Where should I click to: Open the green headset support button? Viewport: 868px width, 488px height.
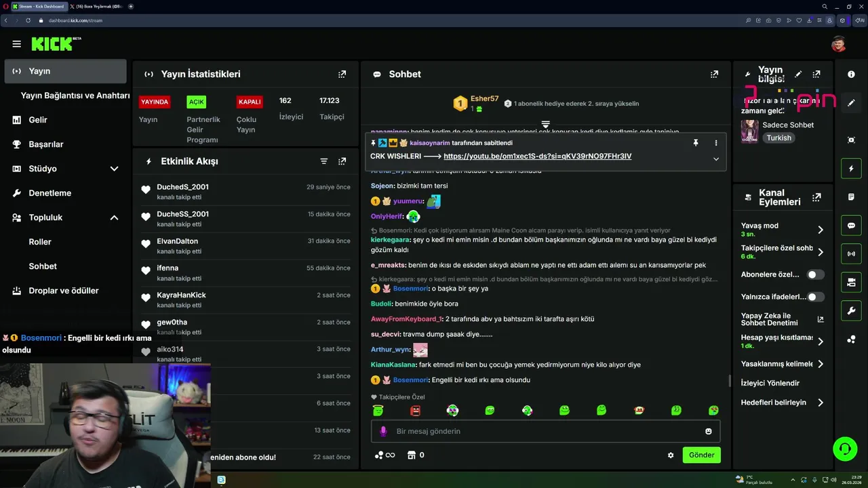(x=845, y=449)
